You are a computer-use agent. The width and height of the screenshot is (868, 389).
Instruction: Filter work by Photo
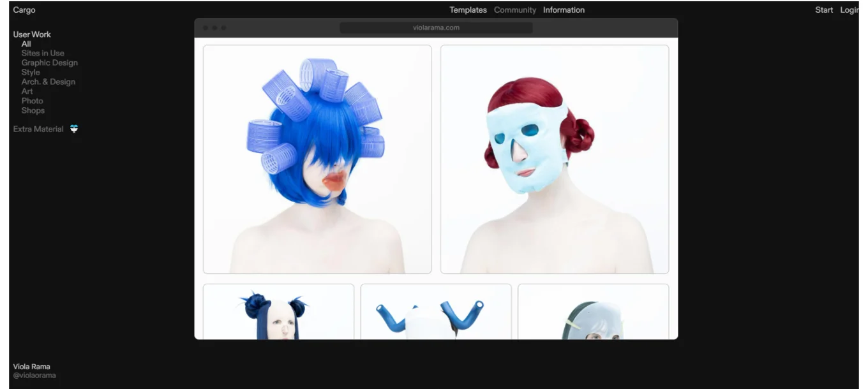pyautogui.click(x=32, y=101)
